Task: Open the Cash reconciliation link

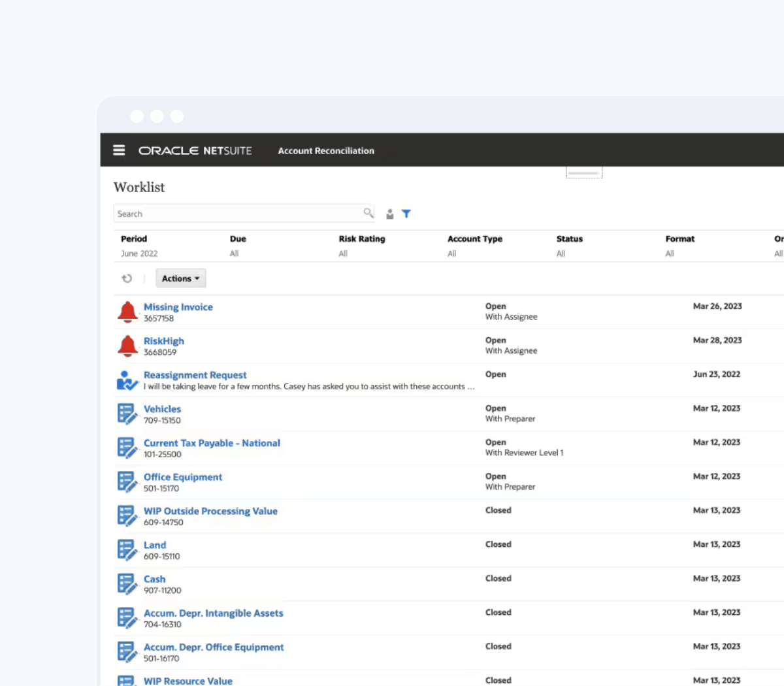Action: coord(155,579)
